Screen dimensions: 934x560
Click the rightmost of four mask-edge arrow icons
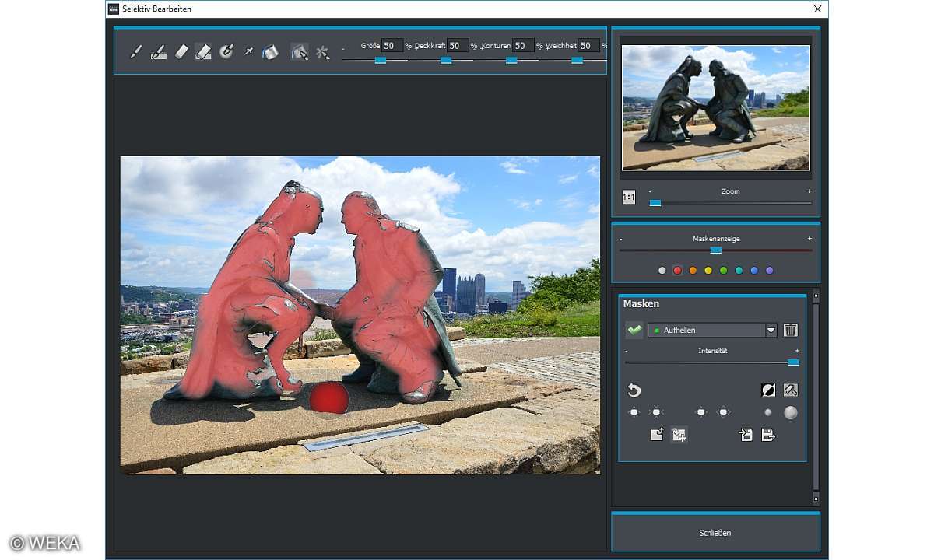coord(724,412)
